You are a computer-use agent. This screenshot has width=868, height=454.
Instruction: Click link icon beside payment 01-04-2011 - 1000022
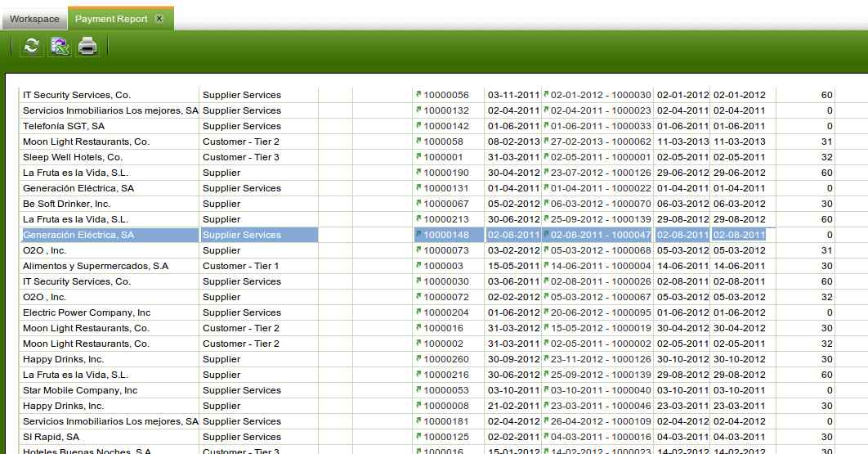pos(546,187)
